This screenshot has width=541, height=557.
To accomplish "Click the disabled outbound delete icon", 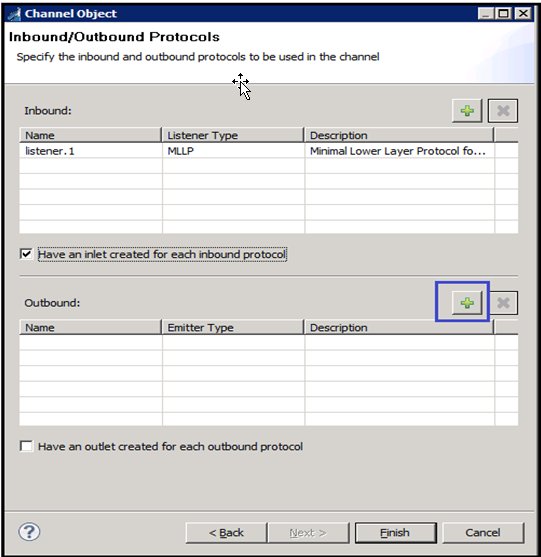I will [503, 303].
